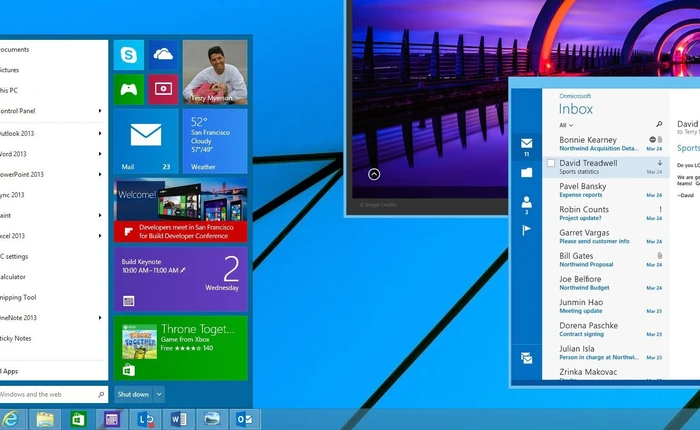Open the Build Keynote calendar tile

click(x=180, y=279)
